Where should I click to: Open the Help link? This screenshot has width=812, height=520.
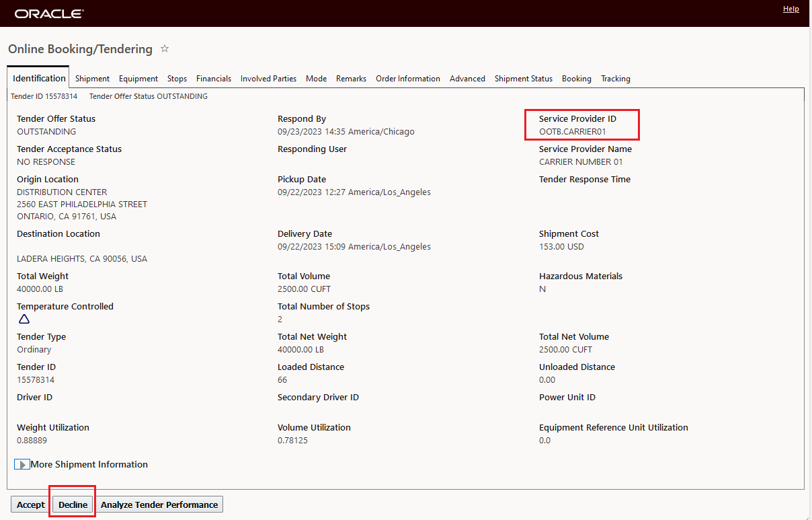pyautogui.click(x=791, y=9)
